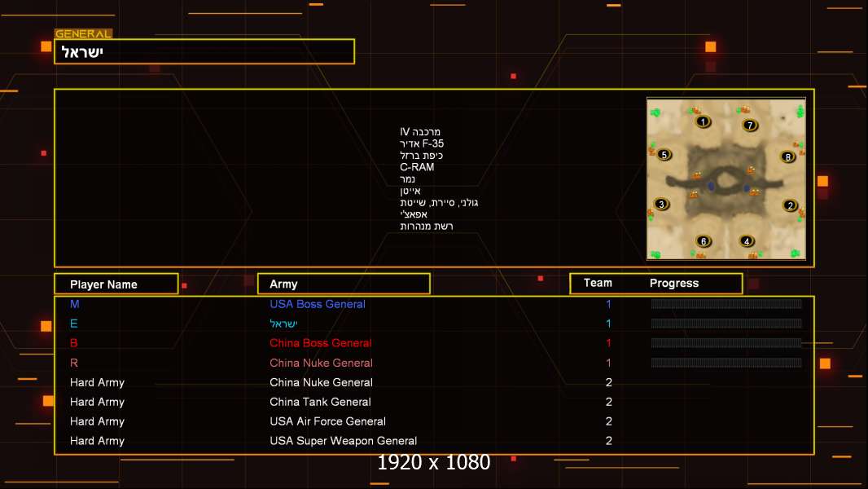Click team number 1 in R's row
The image size is (868, 489).
608,363
